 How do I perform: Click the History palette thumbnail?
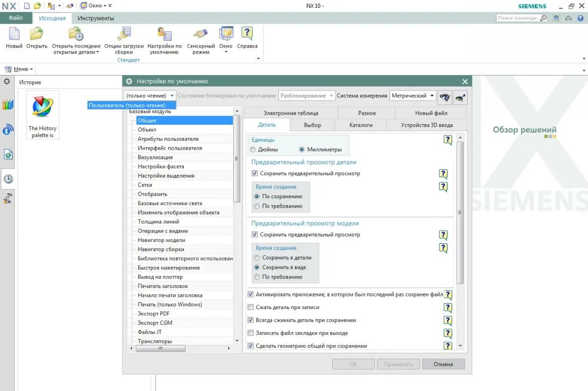43,115
